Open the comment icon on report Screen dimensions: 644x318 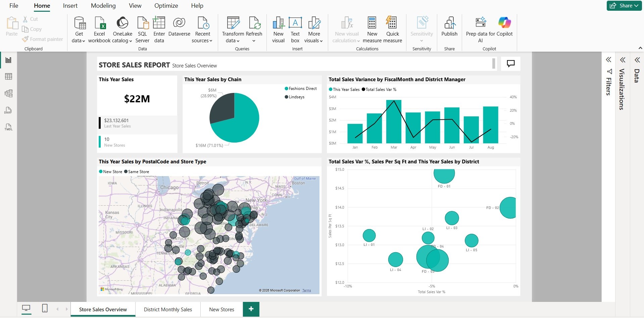click(x=510, y=63)
